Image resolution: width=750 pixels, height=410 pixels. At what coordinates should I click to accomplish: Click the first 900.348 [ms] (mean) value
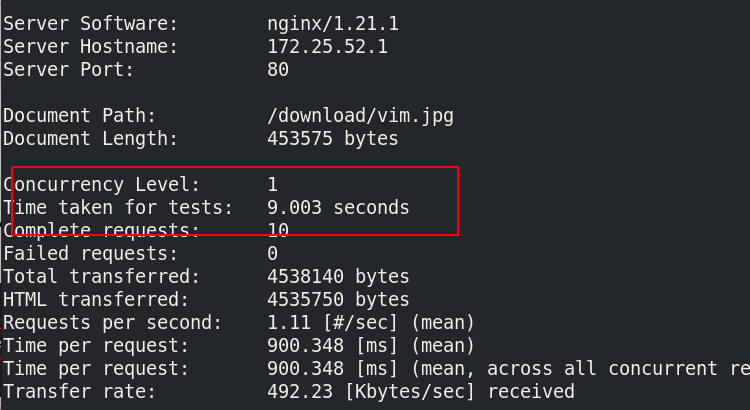pyautogui.click(x=371, y=345)
